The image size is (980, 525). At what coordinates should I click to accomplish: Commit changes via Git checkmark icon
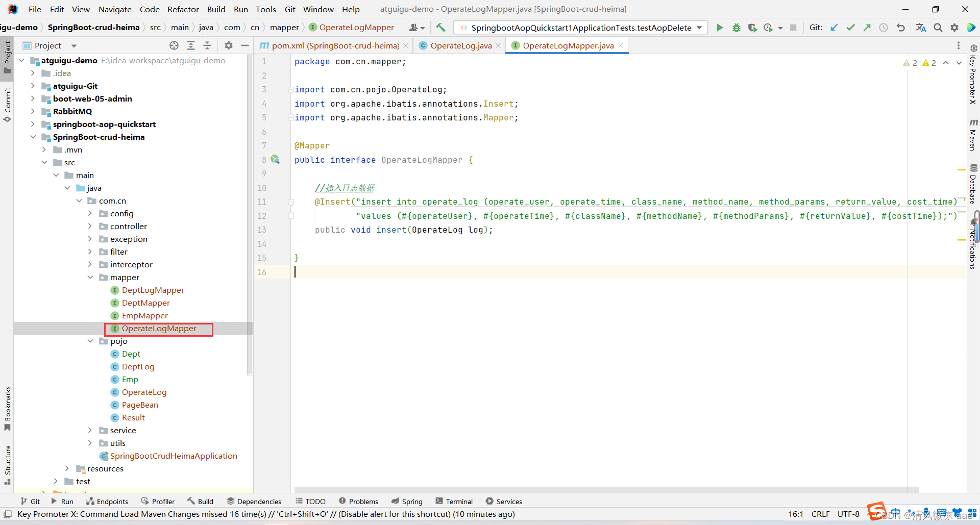tap(850, 28)
